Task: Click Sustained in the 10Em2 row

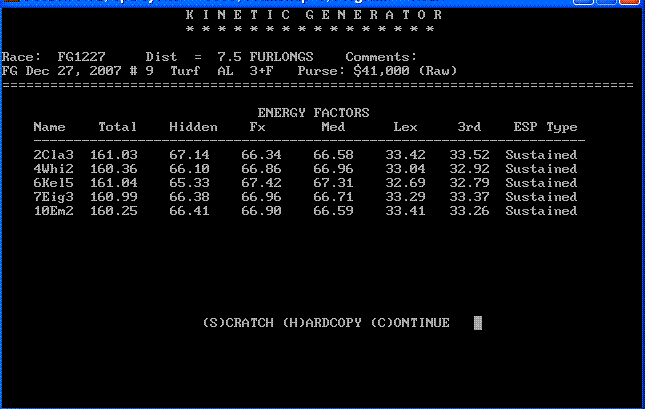Action: (x=541, y=211)
